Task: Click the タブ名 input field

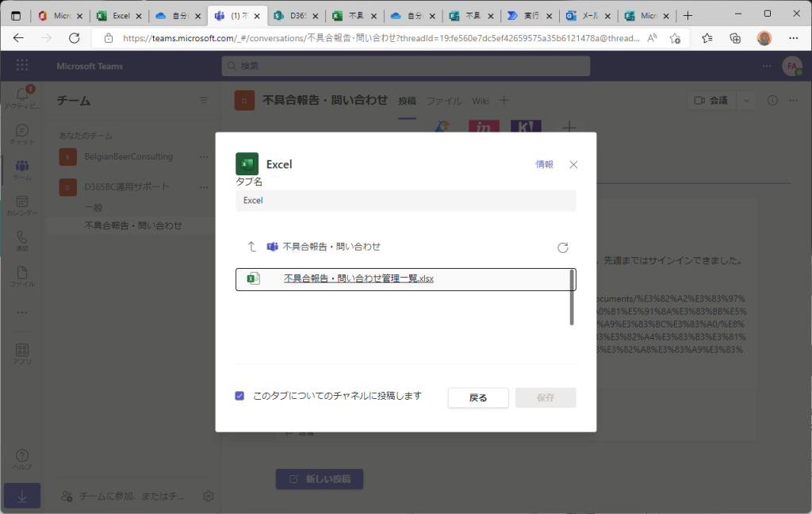Action: point(405,201)
